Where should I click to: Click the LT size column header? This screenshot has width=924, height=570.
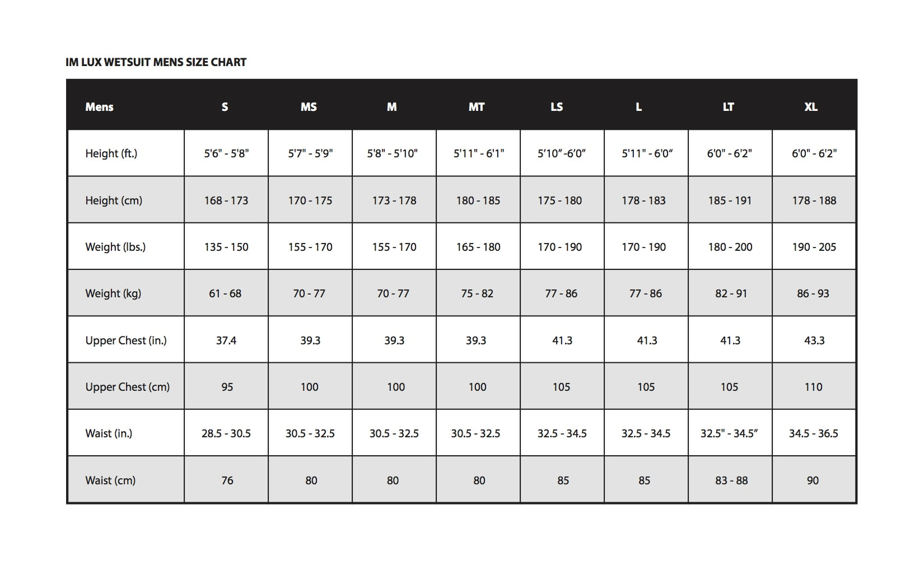pos(728,107)
